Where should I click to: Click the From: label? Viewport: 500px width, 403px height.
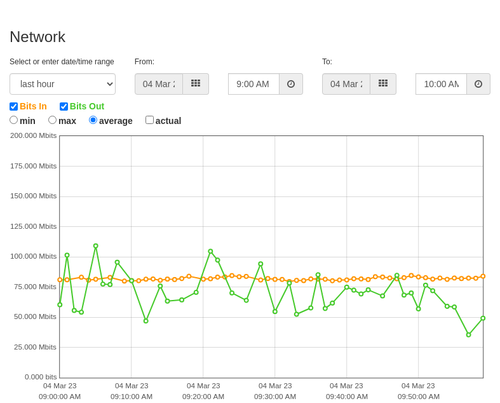click(x=144, y=62)
